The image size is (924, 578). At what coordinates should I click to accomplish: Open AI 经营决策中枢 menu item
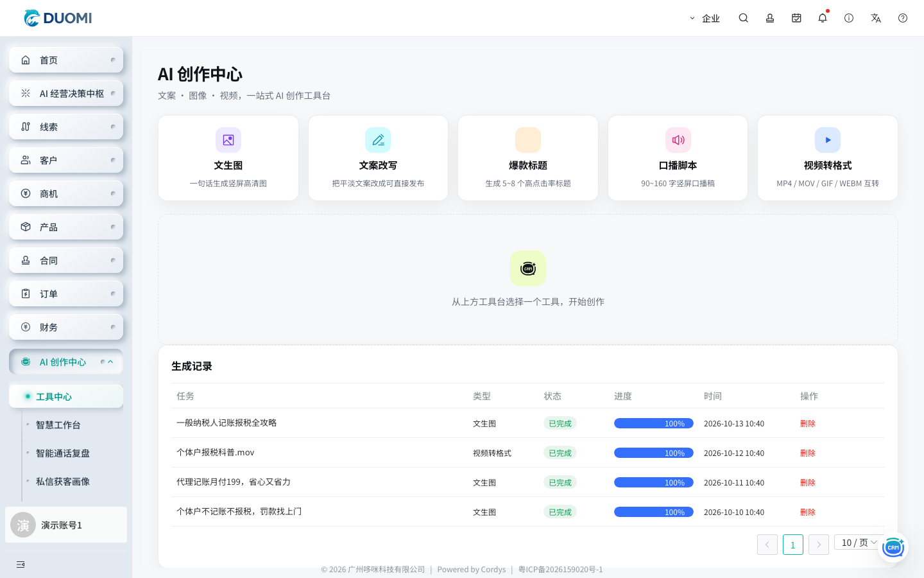[x=66, y=93]
